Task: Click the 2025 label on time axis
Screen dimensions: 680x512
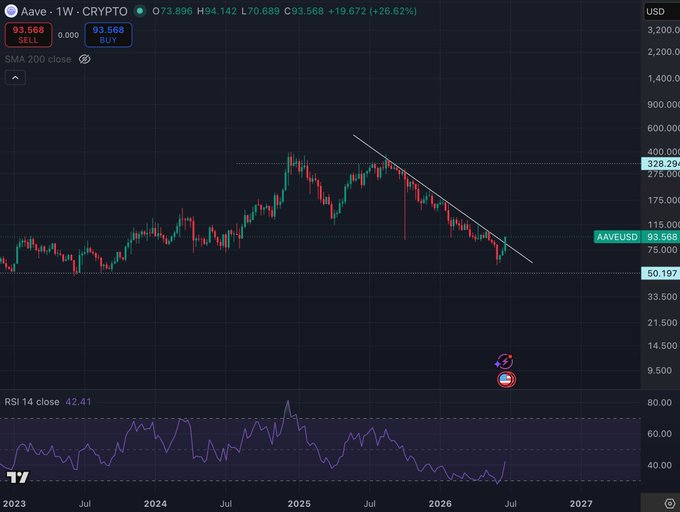Action: [299, 504]
